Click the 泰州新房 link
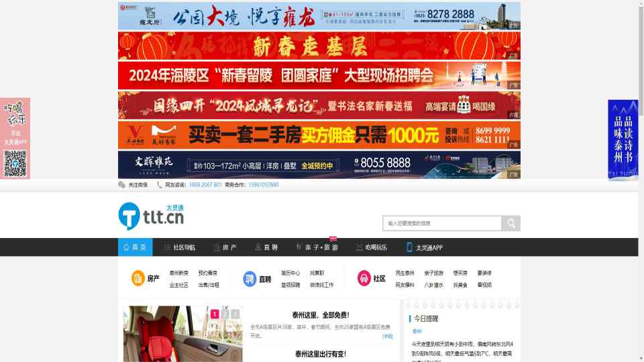This screenshot has width=644, height=362. [x=178, y=273]
